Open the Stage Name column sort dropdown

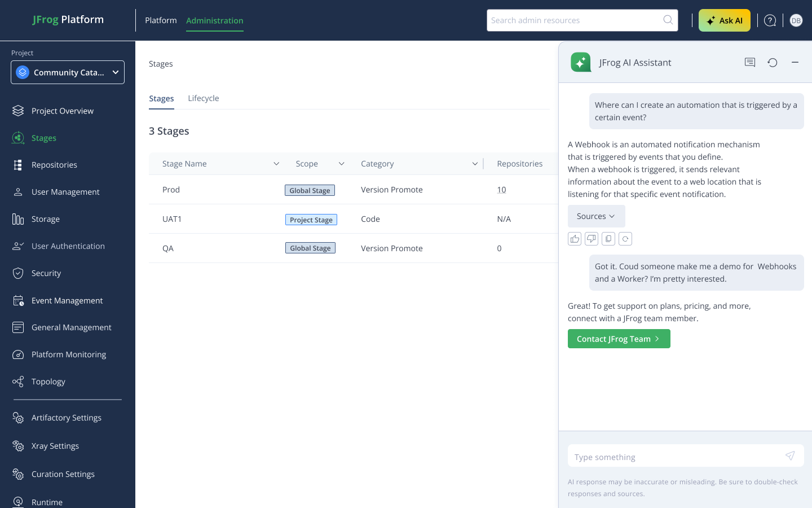[276, 164]
